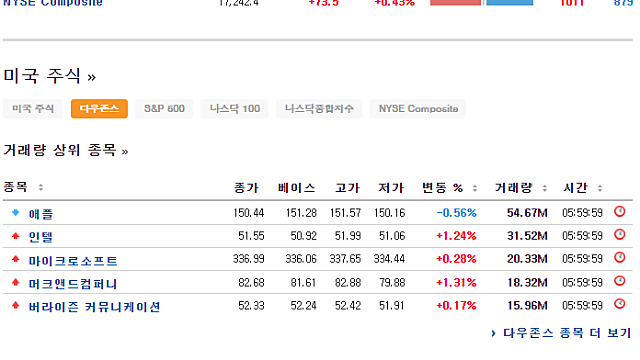Open the 애플 stock link
Screen dimensions: 640x360
coord(41,213)
